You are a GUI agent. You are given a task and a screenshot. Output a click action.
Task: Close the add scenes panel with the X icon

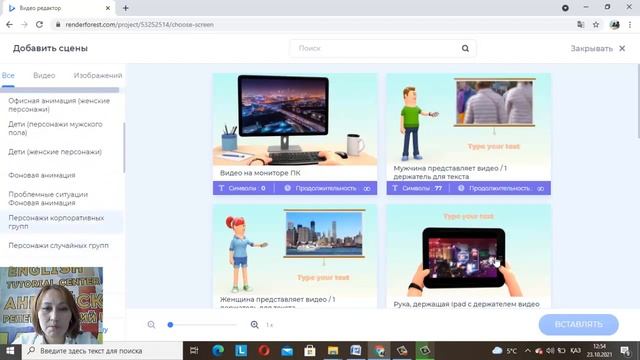622,48
